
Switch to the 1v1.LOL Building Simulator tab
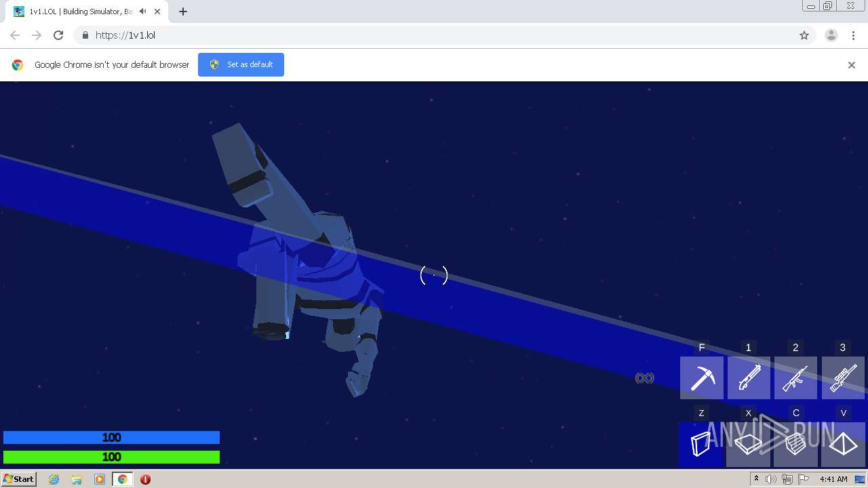(80, 12)
